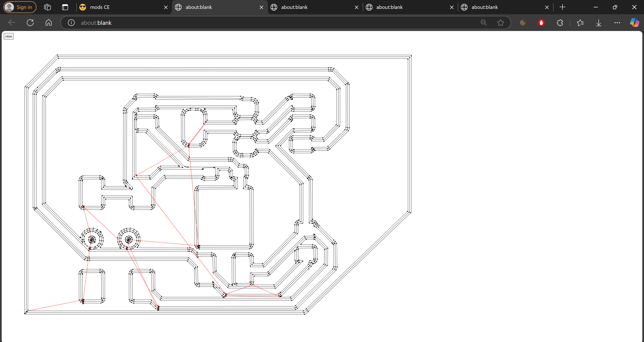Close the third about:blank tab

[452, 7]
